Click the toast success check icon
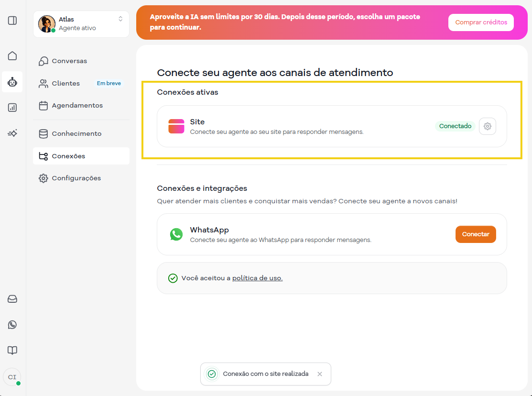The height and width of the screenshot is (396, 532). click(x=212, y=374)
